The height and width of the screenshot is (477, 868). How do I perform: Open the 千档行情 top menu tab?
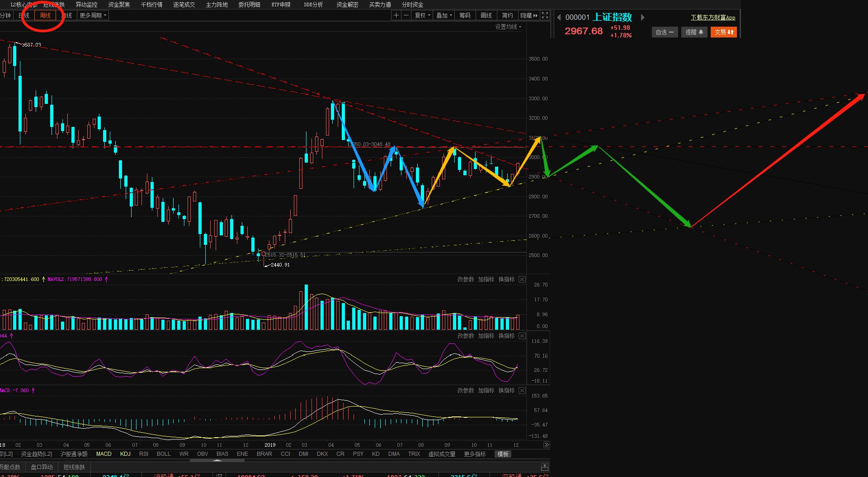151,5
